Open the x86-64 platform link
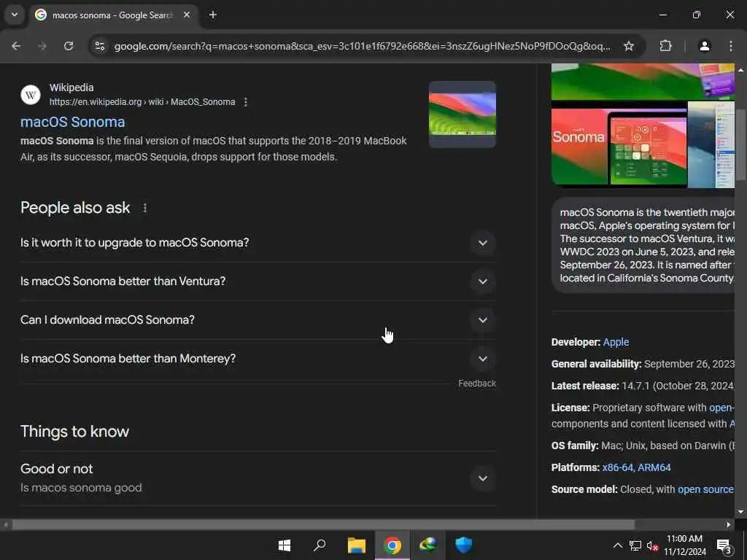747x560 pixels. click(x=617, y=467)
